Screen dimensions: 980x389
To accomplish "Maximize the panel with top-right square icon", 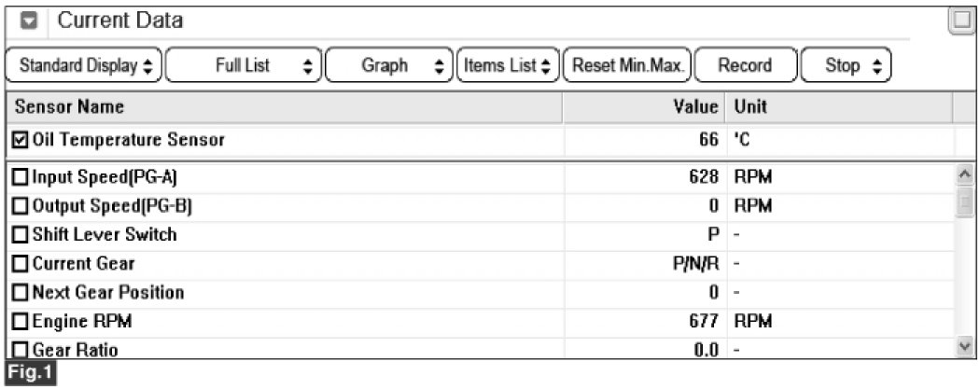I will tap(961, 21).
